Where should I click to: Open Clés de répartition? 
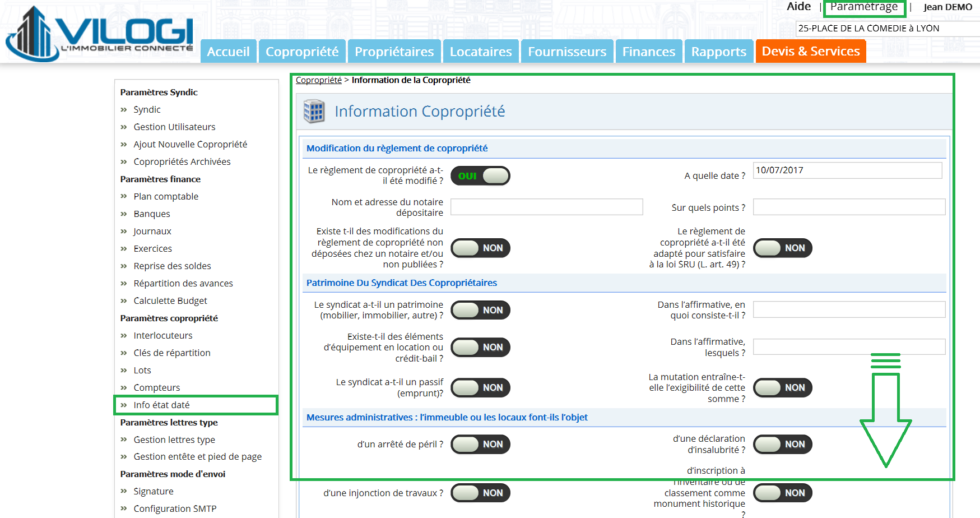coord(172,353)
